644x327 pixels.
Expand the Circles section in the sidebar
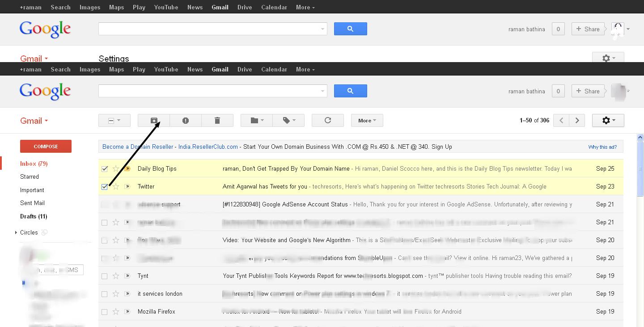[16, 232]
